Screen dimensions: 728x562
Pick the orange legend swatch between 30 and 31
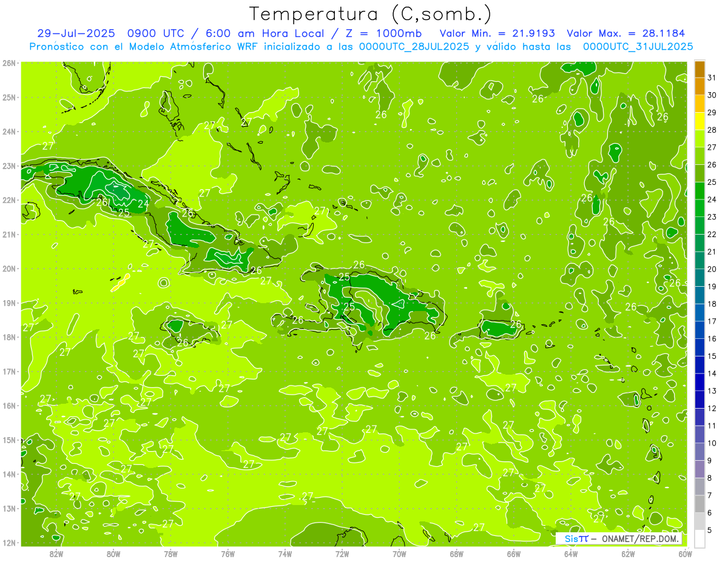click(x=700, y=87)
